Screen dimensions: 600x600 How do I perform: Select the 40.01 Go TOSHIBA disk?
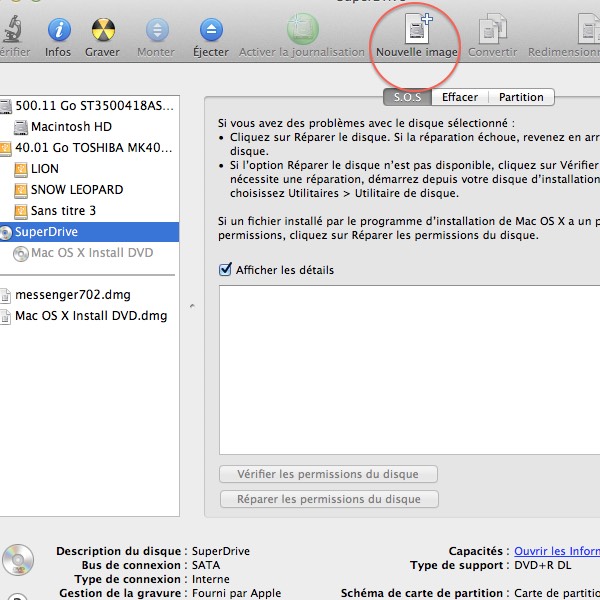(89, 148)
